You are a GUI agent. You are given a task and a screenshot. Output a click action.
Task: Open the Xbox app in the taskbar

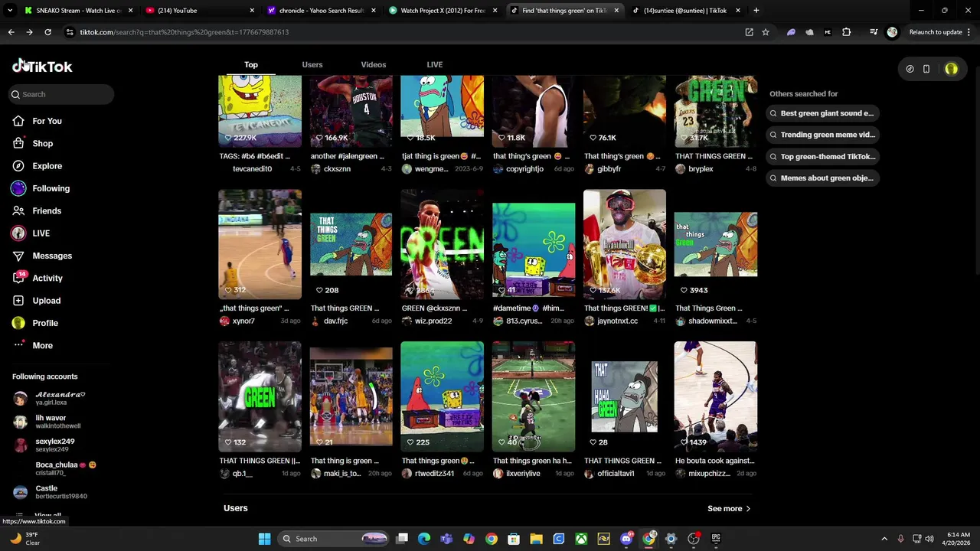(x=581, y=539)
